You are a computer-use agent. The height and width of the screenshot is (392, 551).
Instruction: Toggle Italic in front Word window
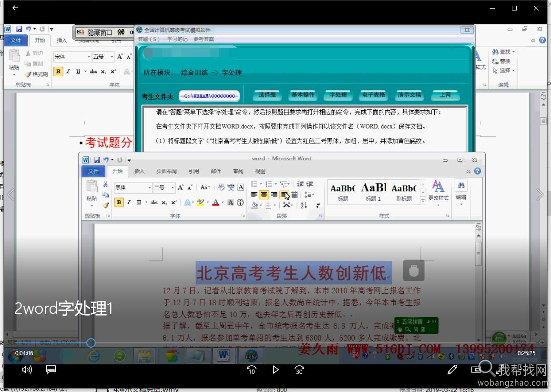point(129,202)
